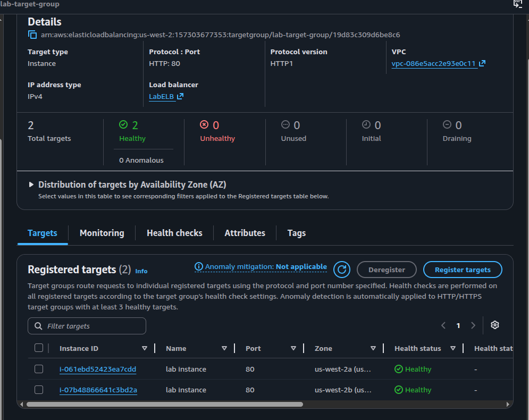Switch to the Monitoring tab
The image size is (529, 420).
click(x=102, y=233)
